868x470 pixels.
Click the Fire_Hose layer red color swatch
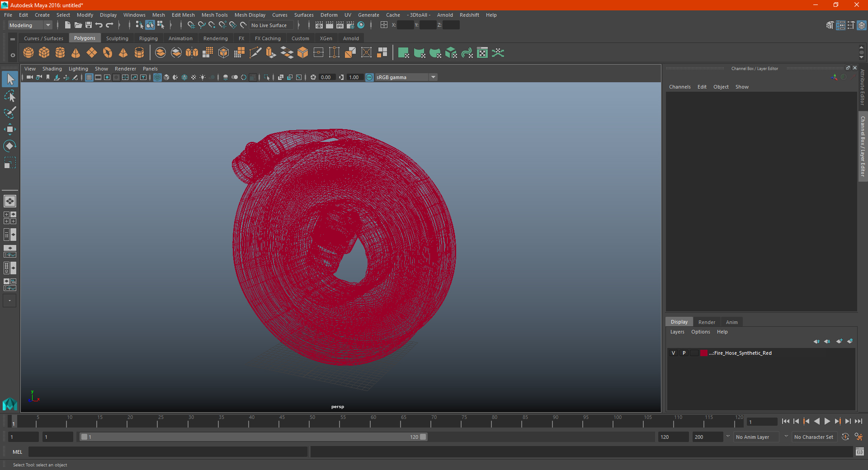[704, 353]
